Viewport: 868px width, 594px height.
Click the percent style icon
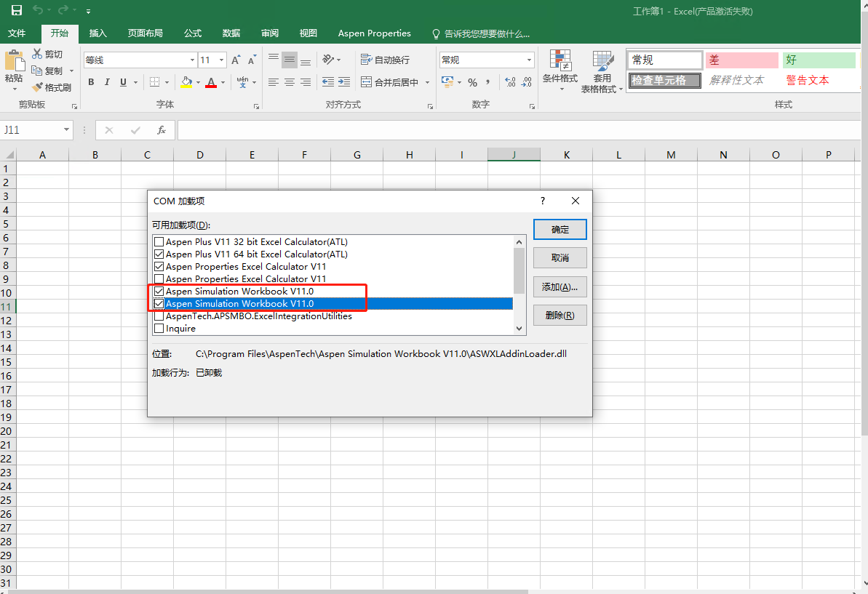coord(472,82)
